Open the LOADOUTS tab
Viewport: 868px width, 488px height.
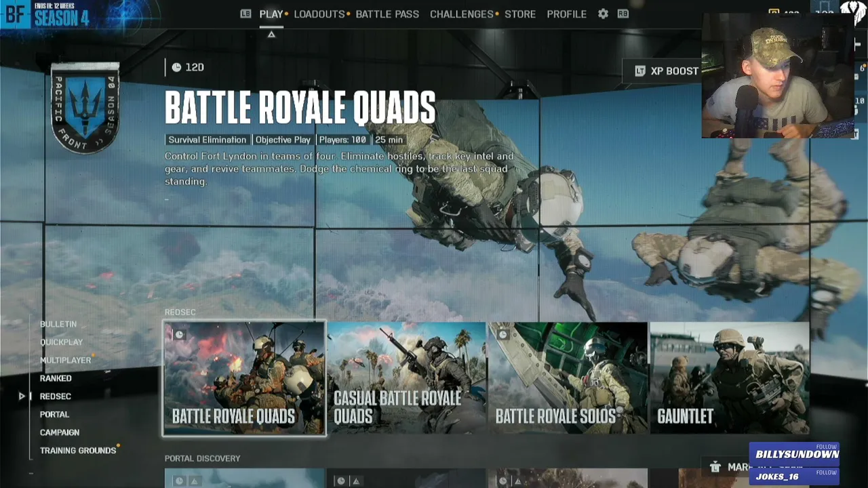319,14
